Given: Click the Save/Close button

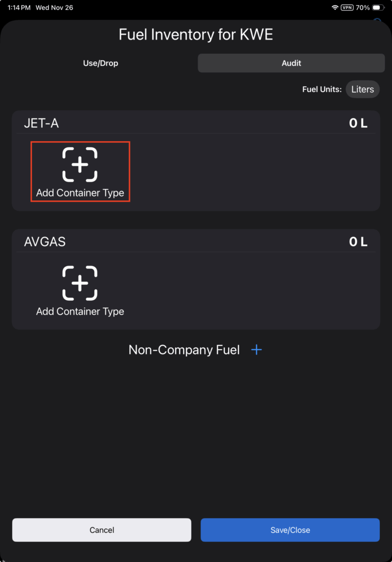Looking at the screenshot, I should [x=290, y=530].
